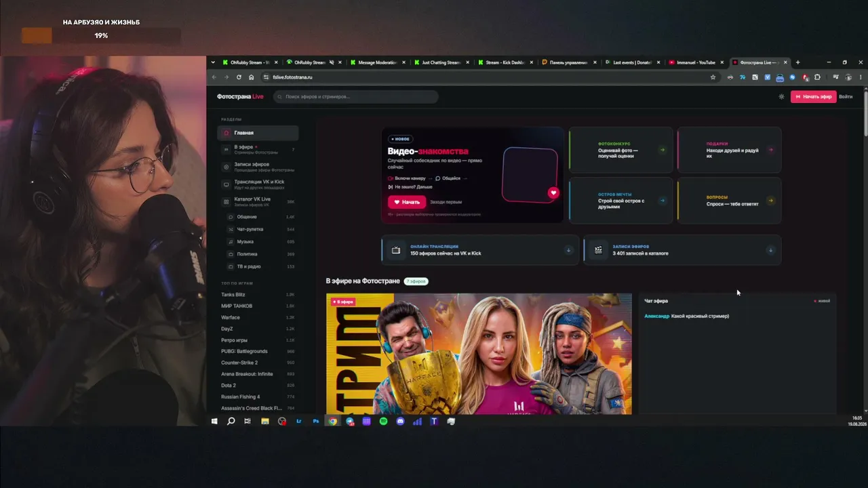
Task: Open Windows search from the taskbar
Action: [231, 422]
